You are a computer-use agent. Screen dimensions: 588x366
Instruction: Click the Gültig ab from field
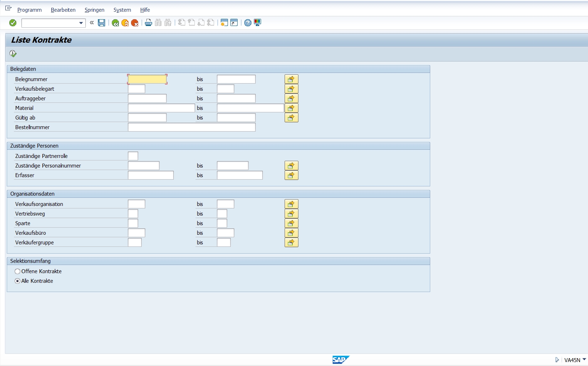point(147,117)
